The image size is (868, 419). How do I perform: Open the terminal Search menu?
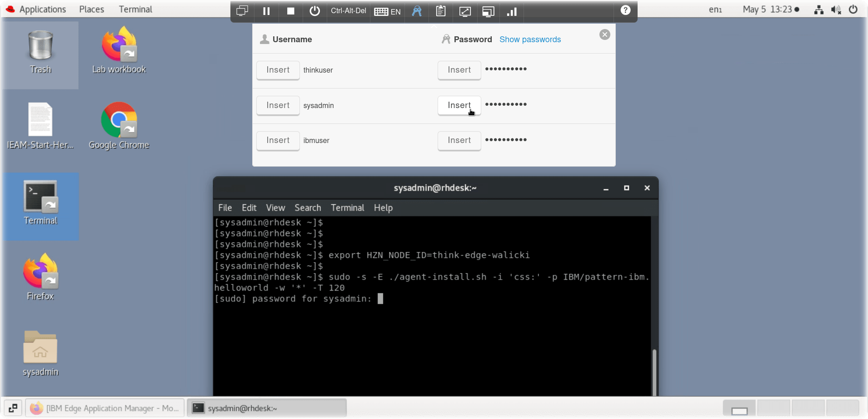pos(308,207)
